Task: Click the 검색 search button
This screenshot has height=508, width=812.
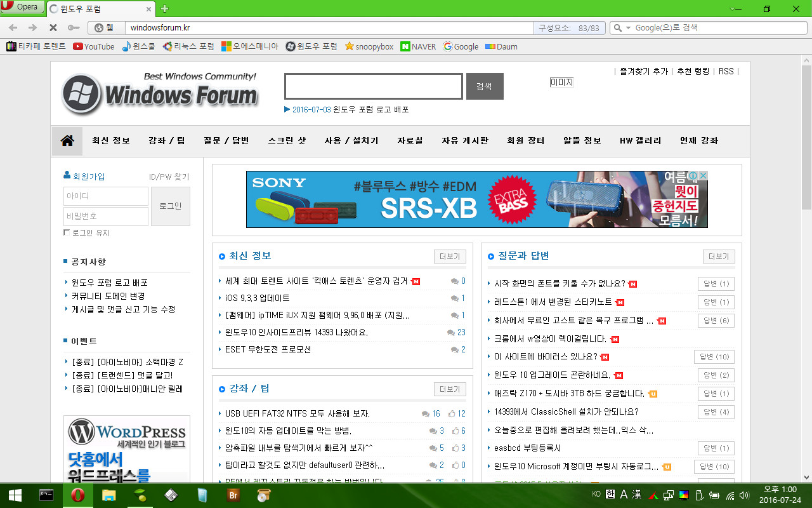Action: point(485,86)
